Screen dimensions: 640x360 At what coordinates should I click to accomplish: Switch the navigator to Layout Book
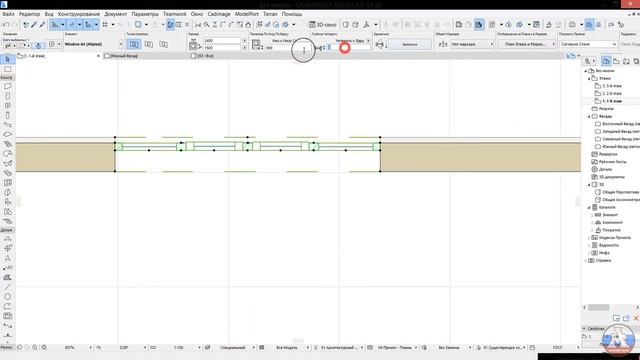(x=627, y=61)
